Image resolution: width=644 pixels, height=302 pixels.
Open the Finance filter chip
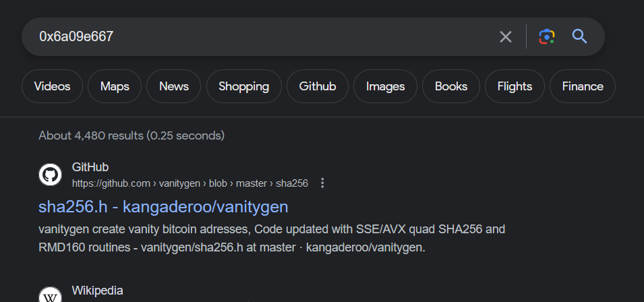(583, 86)
